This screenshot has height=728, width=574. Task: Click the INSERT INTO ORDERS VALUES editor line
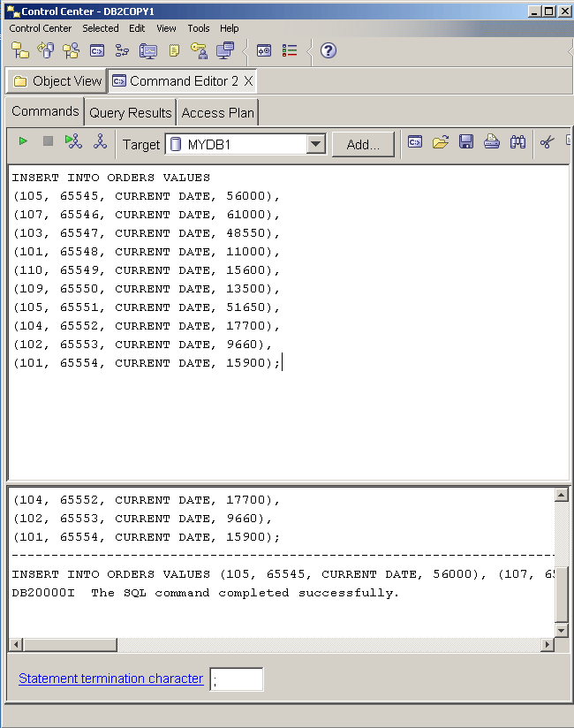point(111,178)
